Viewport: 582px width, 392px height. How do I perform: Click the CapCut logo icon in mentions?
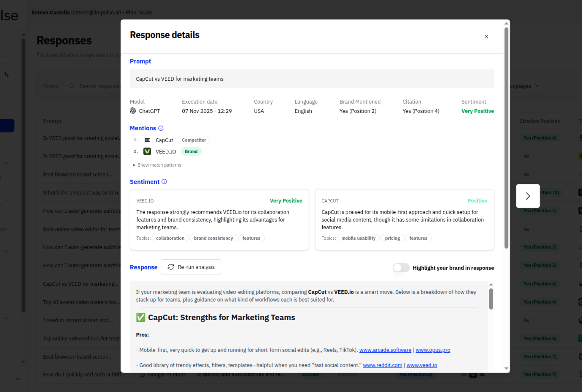147,140
